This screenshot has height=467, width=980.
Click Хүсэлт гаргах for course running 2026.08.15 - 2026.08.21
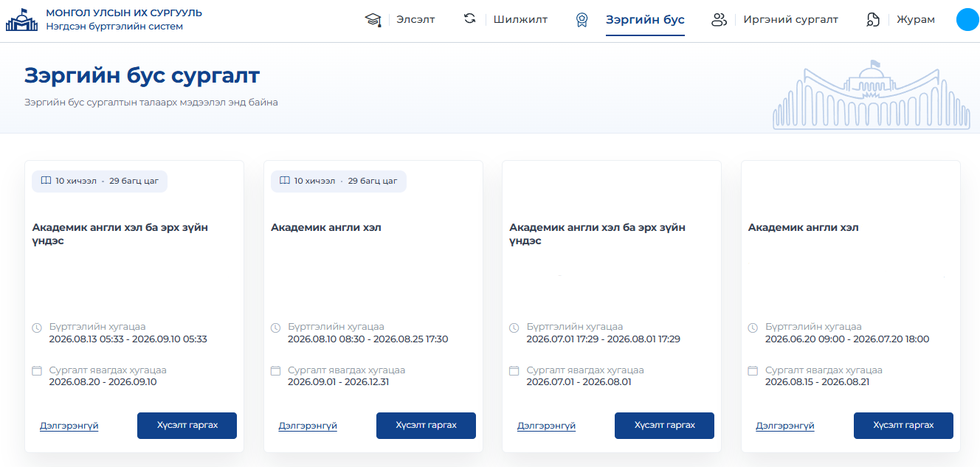point(903,426)
